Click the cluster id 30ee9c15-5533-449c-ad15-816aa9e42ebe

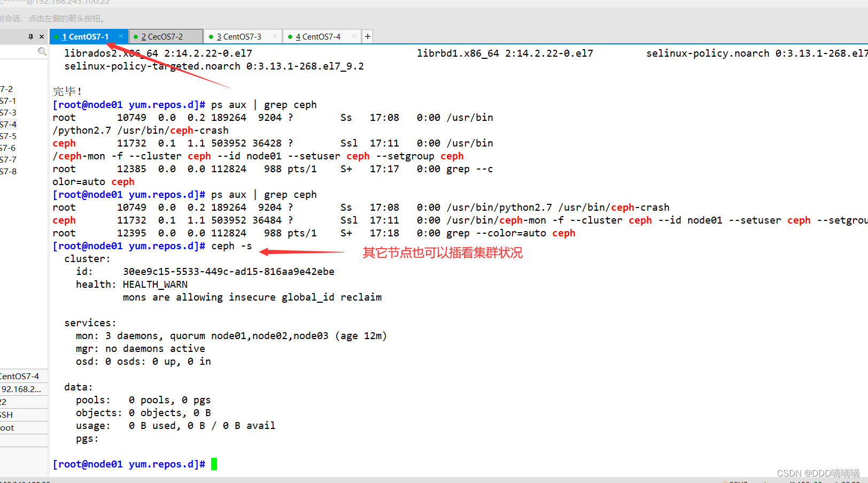coord(229,272)
